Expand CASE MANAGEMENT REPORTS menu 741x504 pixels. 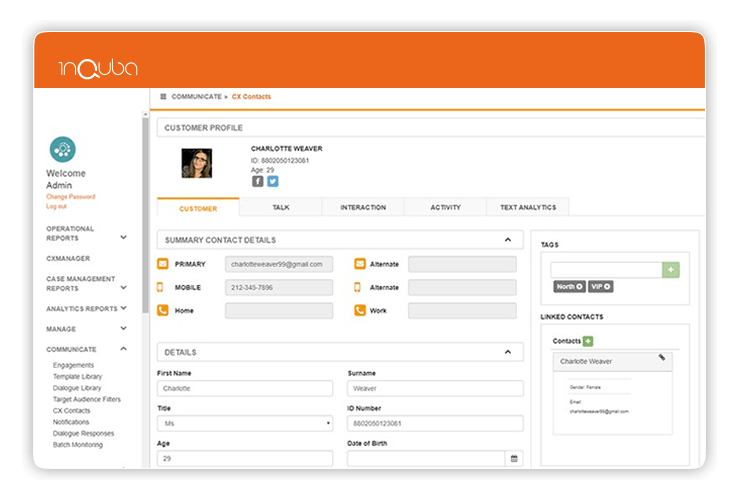[x=123, y=287]
